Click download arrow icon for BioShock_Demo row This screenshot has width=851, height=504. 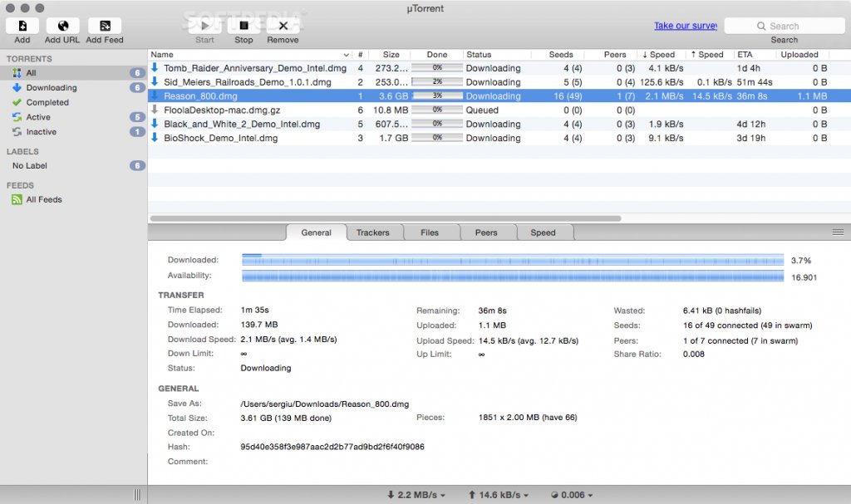[155, 137]
